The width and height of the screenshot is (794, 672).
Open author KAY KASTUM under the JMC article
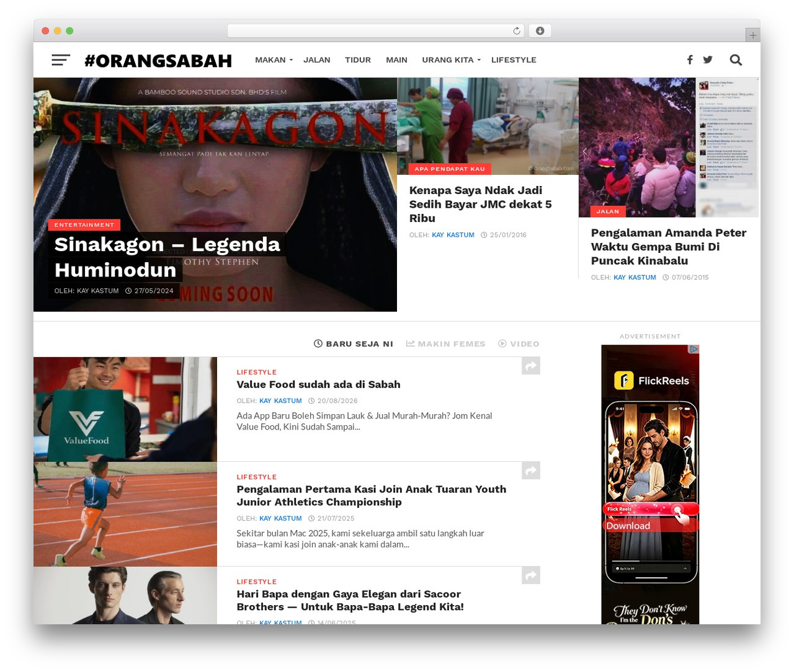(x=453, y=235)
